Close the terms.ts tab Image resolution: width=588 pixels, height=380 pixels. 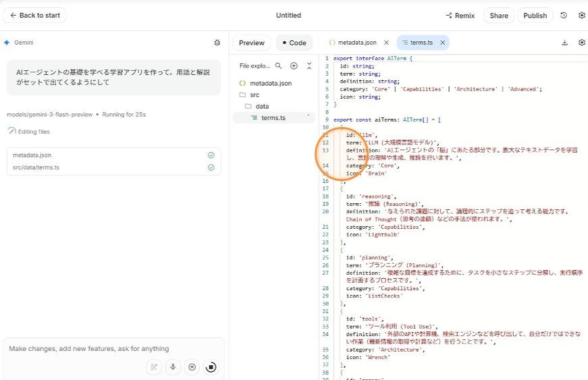tap(442, 43)
